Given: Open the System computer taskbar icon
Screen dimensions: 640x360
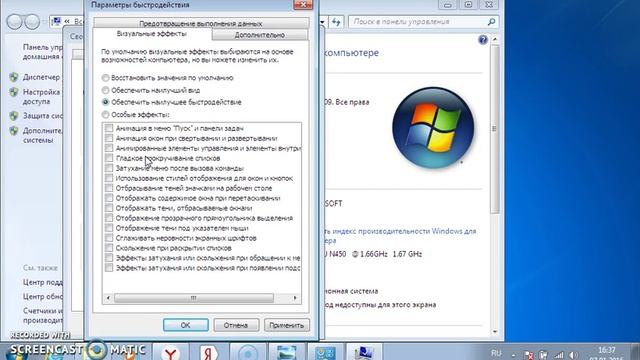Looking at the screenshot, I should click(x=363, y=352).
